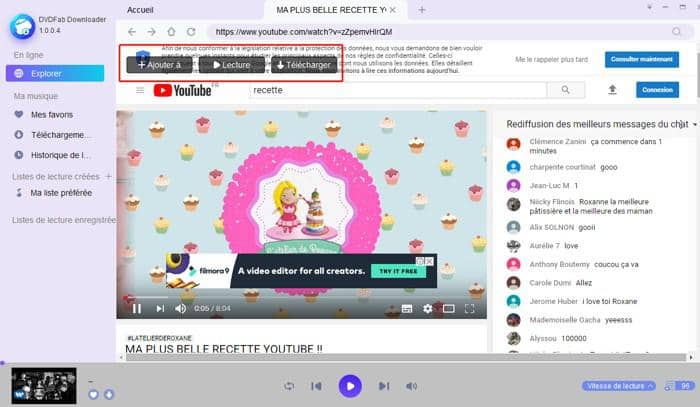The height and width of the screenshot is (407, 700).
Task: Click the horizontal page scrollbar
Action: 405,357
